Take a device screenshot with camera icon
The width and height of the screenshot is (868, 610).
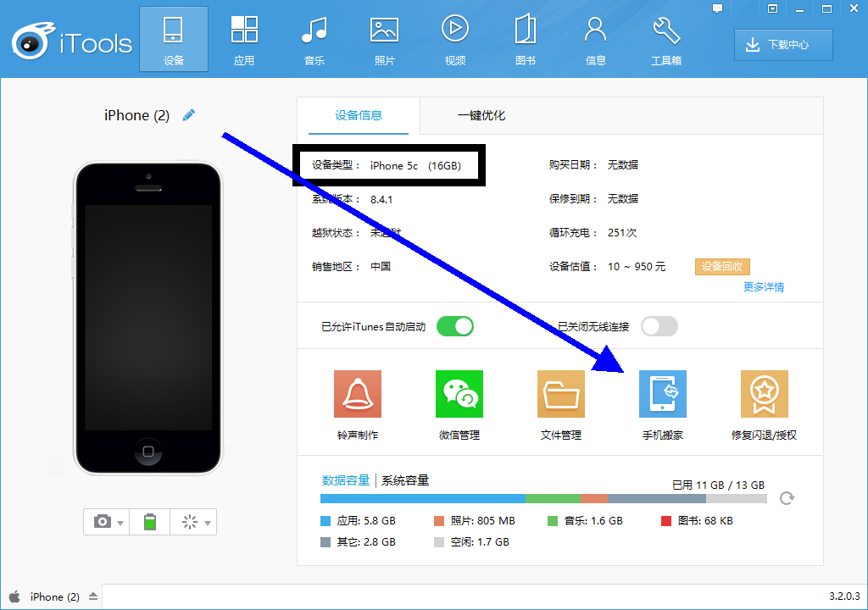point(103,521)
